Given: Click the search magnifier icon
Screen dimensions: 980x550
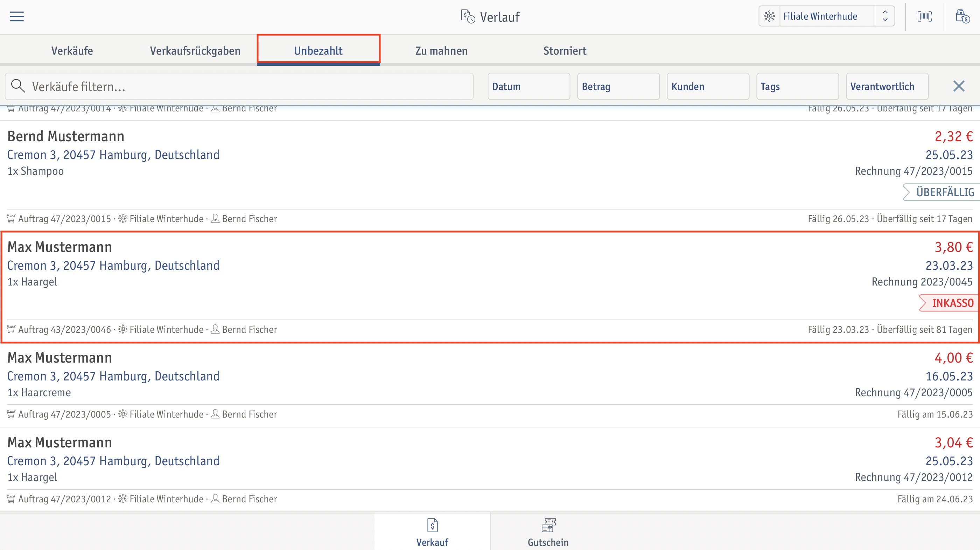Looking at the screenshot, I should [x=18, y=86].
